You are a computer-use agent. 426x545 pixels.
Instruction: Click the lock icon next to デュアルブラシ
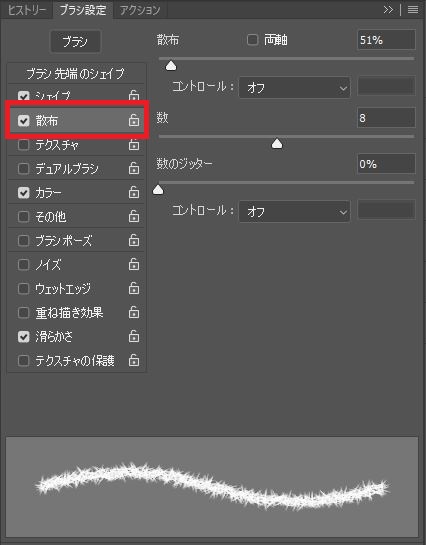coord(134,168)
